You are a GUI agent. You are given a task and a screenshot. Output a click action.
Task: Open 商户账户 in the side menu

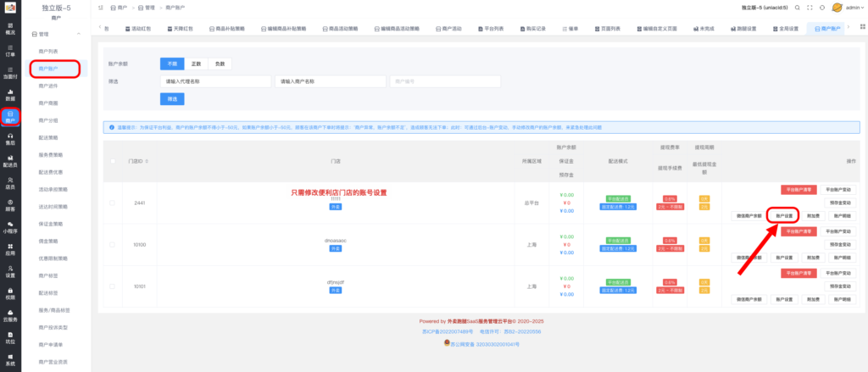(48, 69)
